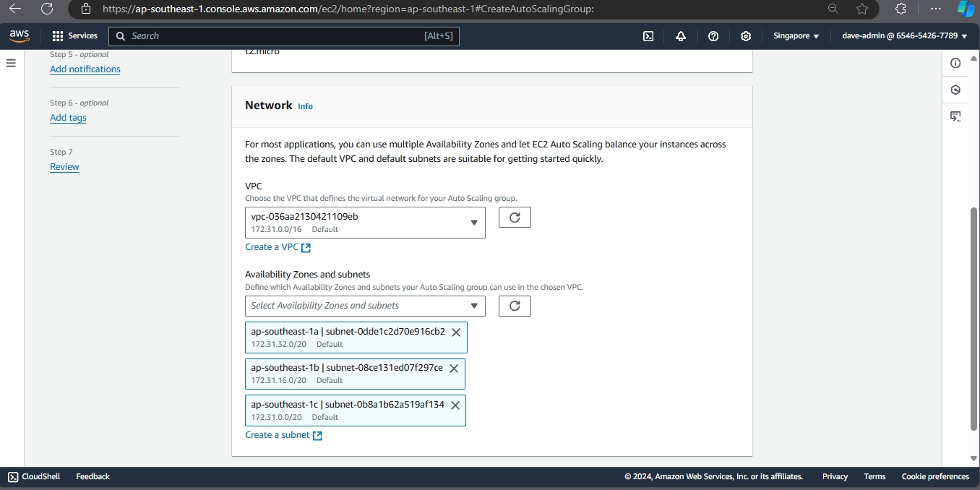Go to the Add notifications step
Viewport: 980px width, 490px height.
coord(85,69)
